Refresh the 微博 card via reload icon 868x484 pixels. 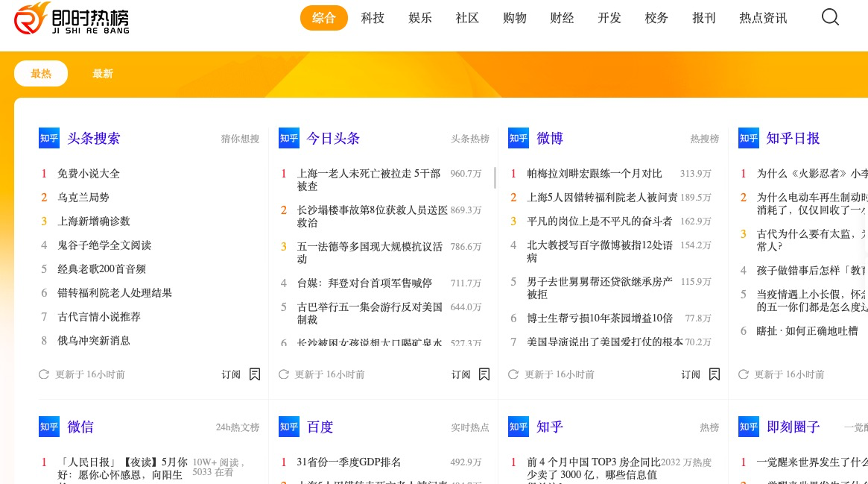(x=513, y=374)
